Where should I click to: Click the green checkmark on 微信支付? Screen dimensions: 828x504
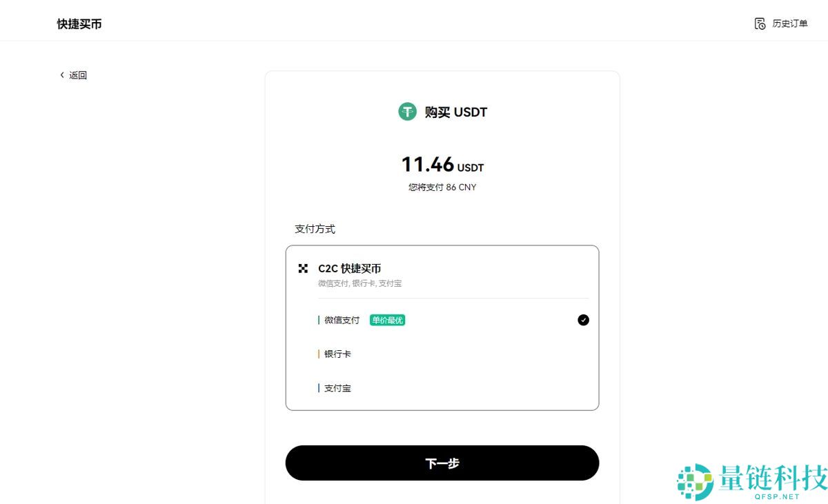[x=583, y=320]
